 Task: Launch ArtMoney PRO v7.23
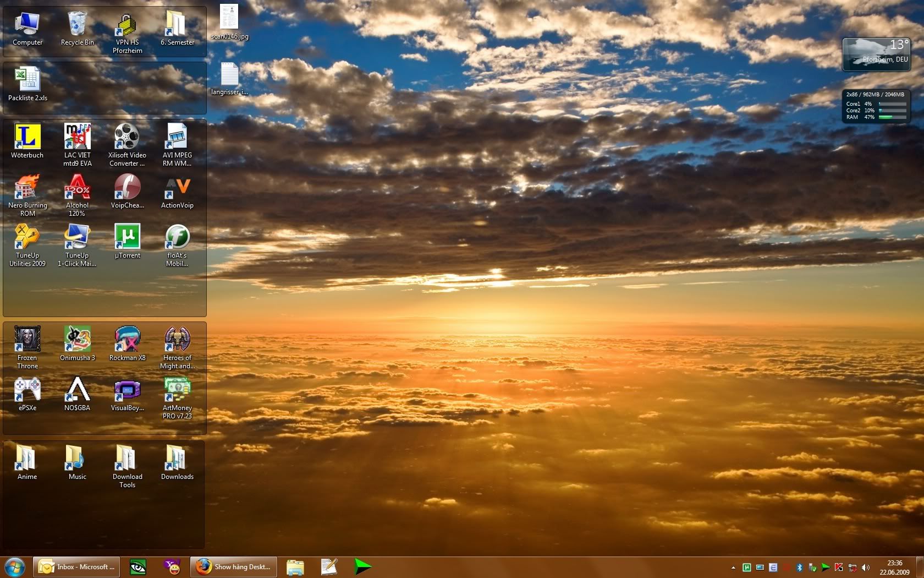pyautogui.click(x=177, y=398)
